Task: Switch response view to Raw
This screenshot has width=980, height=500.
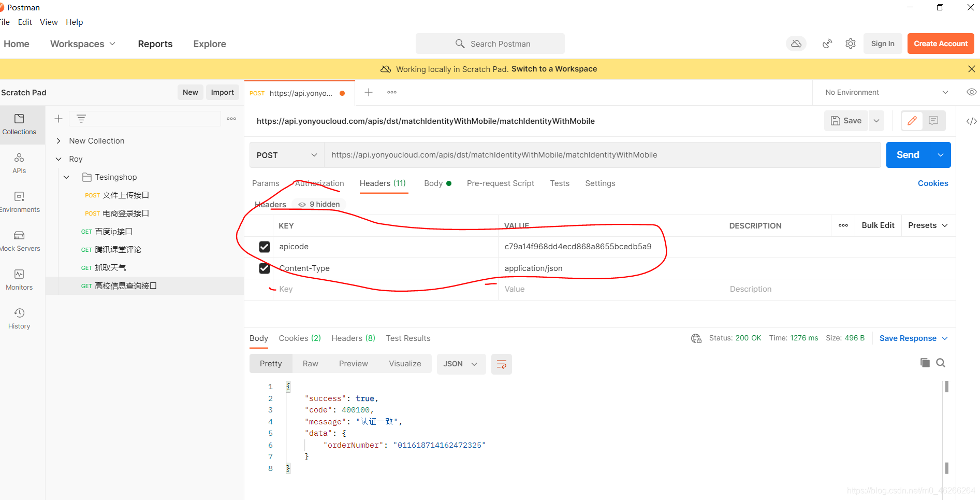Action: click(311, 364)
